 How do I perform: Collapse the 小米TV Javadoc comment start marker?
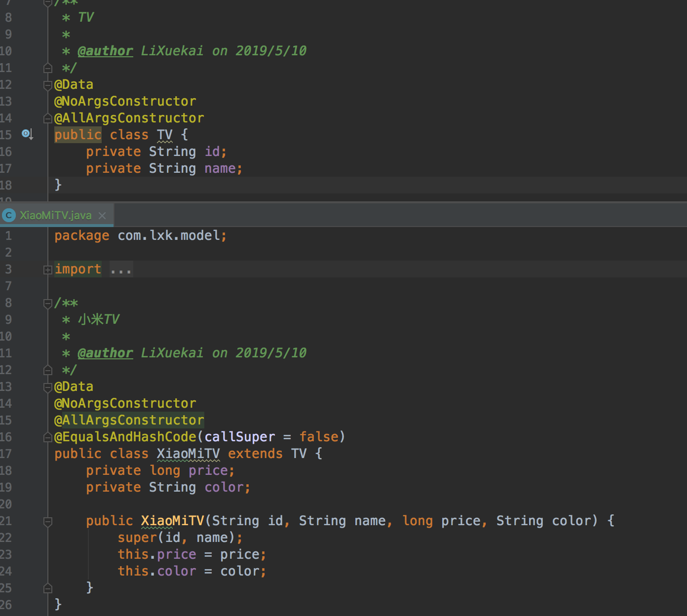(x=48, y=303)
